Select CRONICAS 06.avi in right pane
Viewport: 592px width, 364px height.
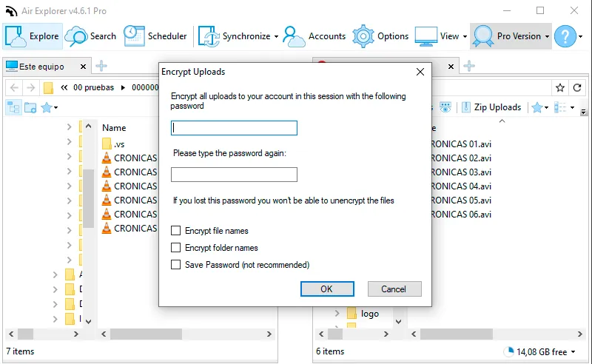point(461,214)
